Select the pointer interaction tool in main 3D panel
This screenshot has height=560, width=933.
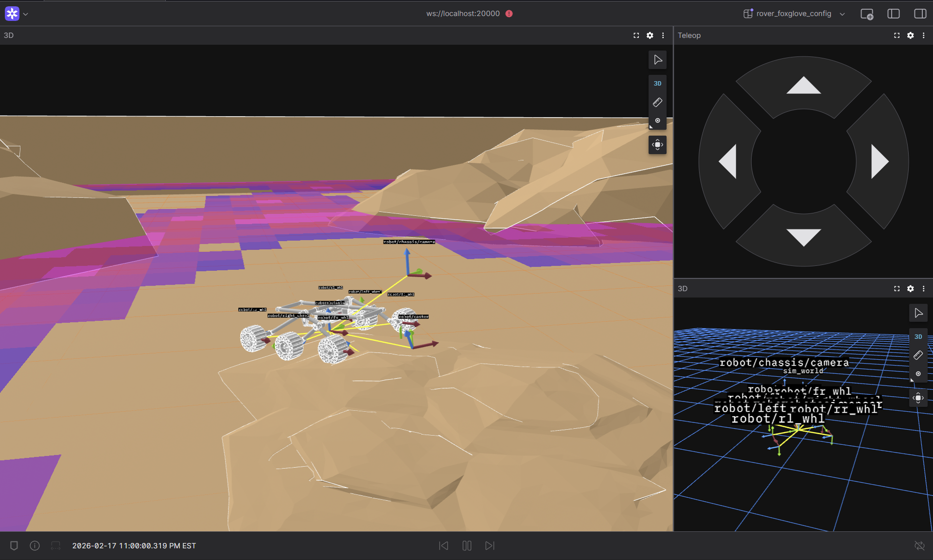(x=657, y=60)
